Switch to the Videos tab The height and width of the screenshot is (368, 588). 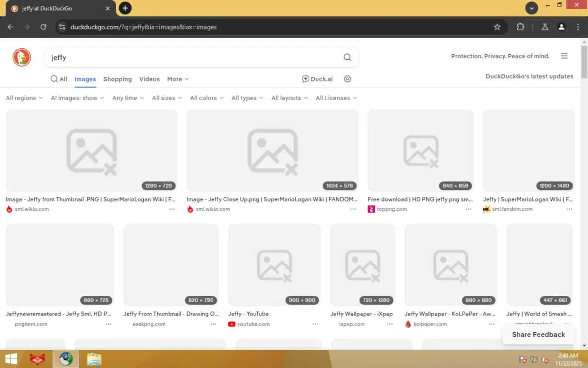coord(149,79)
